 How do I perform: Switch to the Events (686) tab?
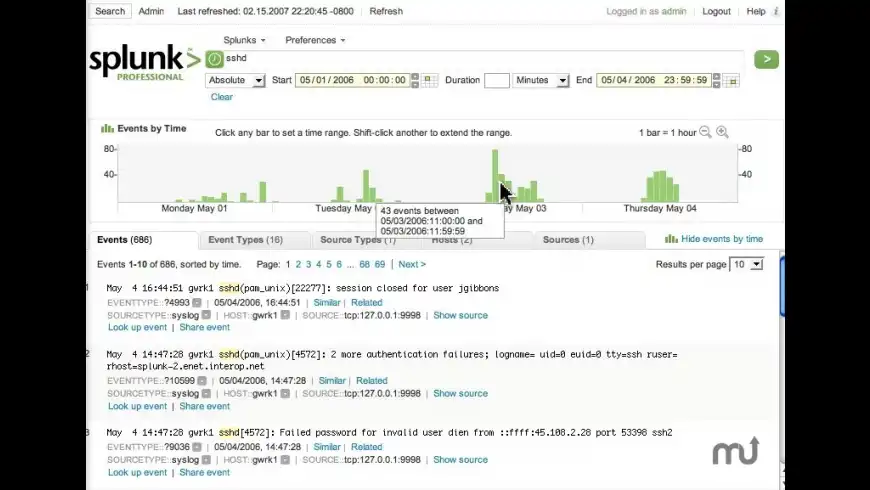pyautogui.click(x=143, y=240)
